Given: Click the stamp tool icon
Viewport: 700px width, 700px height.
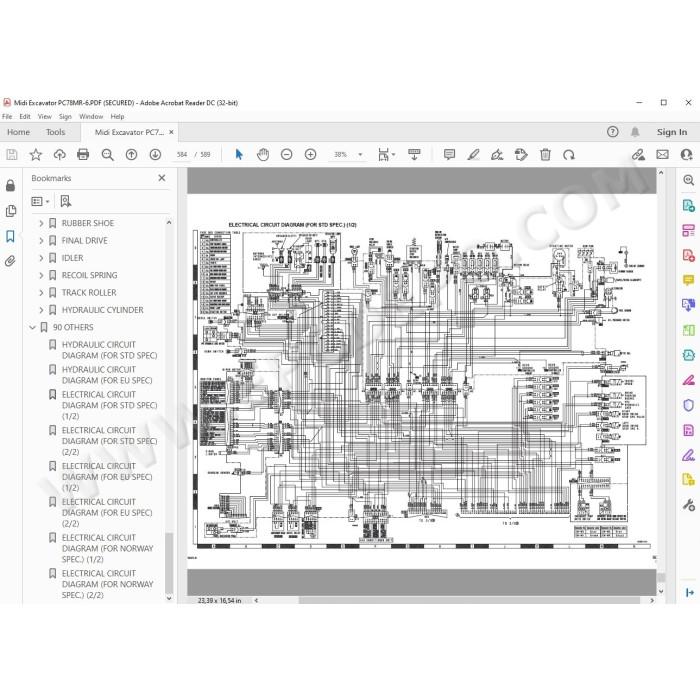Looking at the screenshot, I should coord(521,154).
